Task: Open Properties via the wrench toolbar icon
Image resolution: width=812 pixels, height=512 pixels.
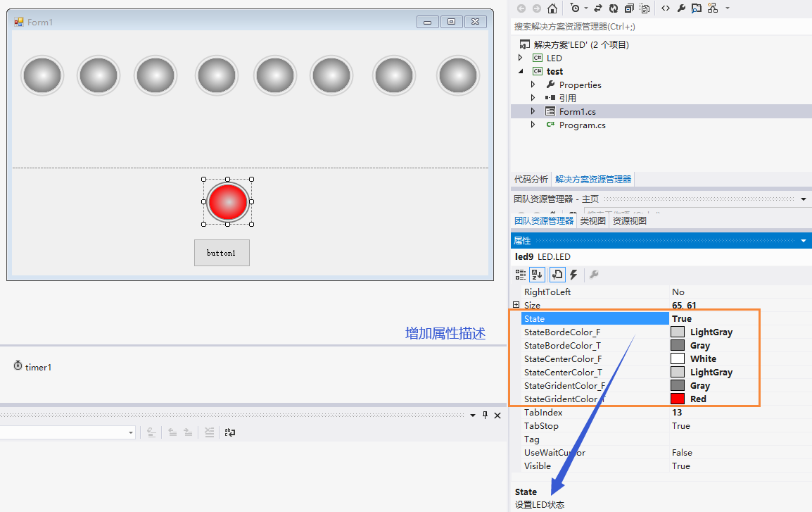Action: click(681, 8)
